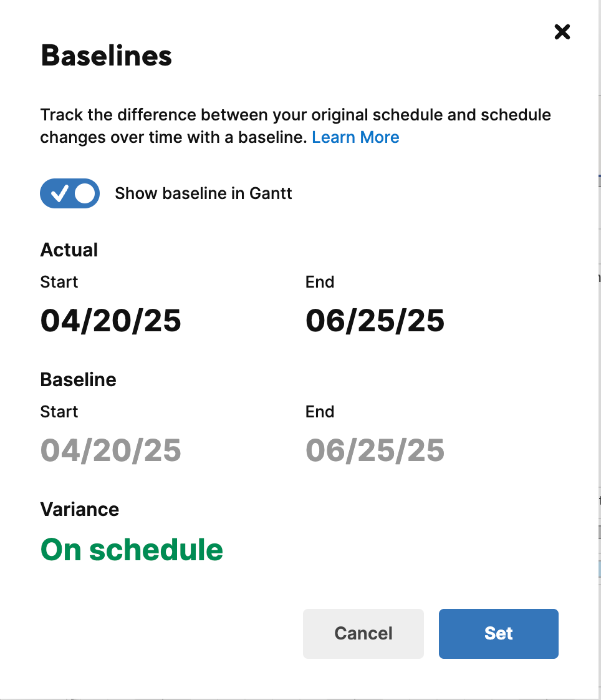Toggle the Show baseline in Gantt switch
The image size is (601, 700).
coord(70,193)
